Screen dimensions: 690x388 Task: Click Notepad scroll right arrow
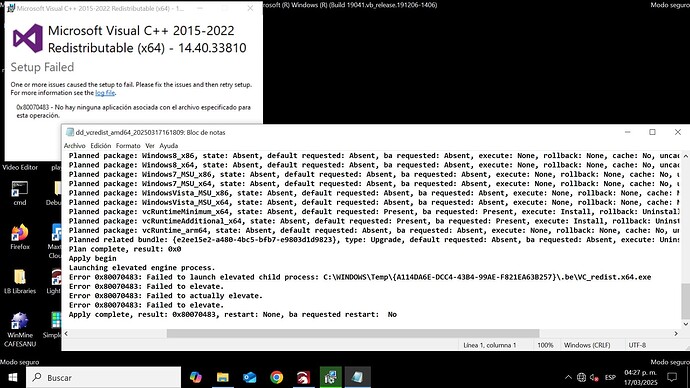pos(676,333)
